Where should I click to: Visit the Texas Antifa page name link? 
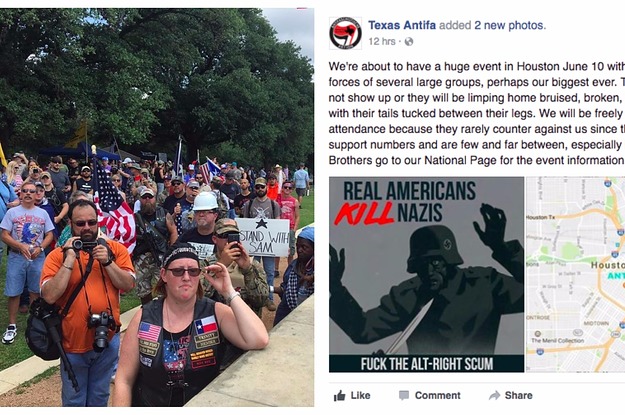coord(402,25)
